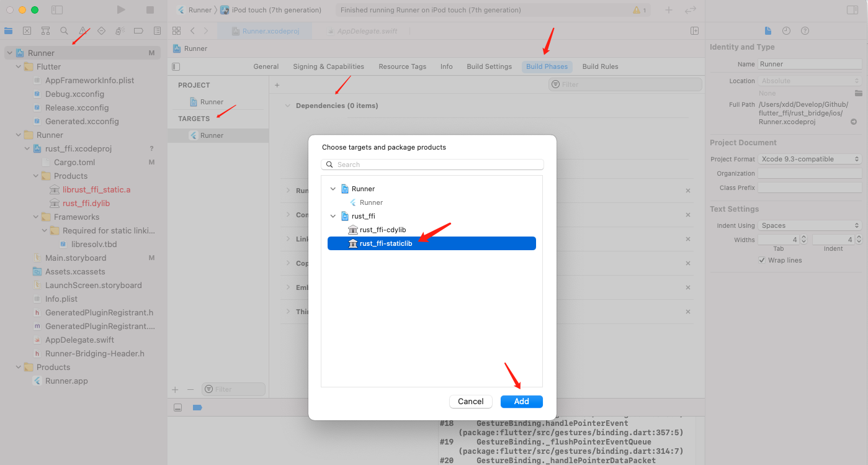This screenshot has width=868, height=465.
Task: Adjust the Indent width stepper
Action: (858, 239)
